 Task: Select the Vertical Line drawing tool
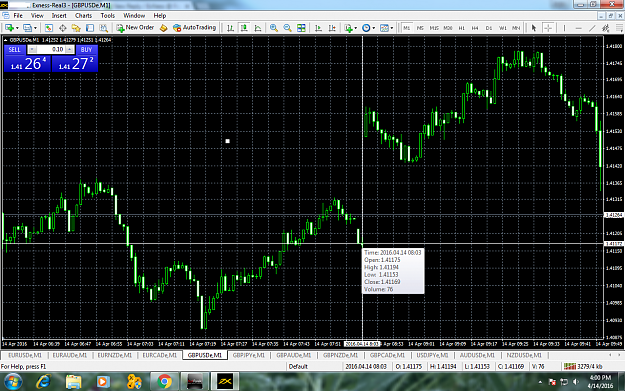(564, 28)
